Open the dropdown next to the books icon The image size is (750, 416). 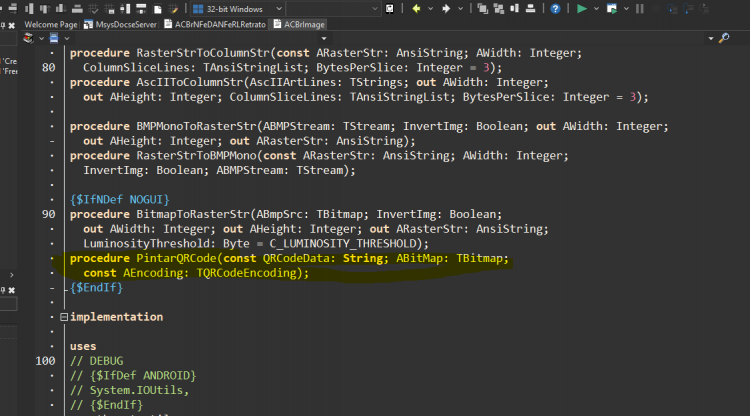[x=41, y=38]
